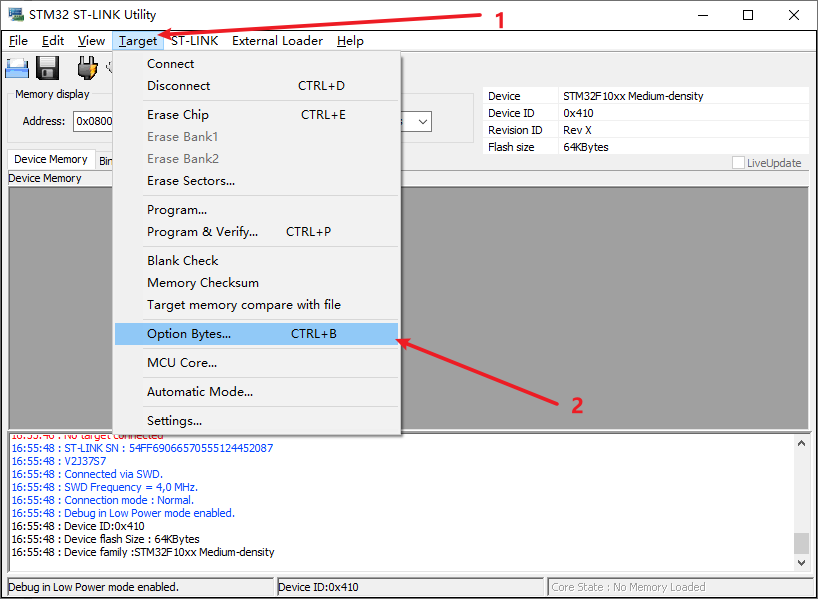Click the log scrollbar up arrow
This screenshot has height=599, width=818.
802,444
